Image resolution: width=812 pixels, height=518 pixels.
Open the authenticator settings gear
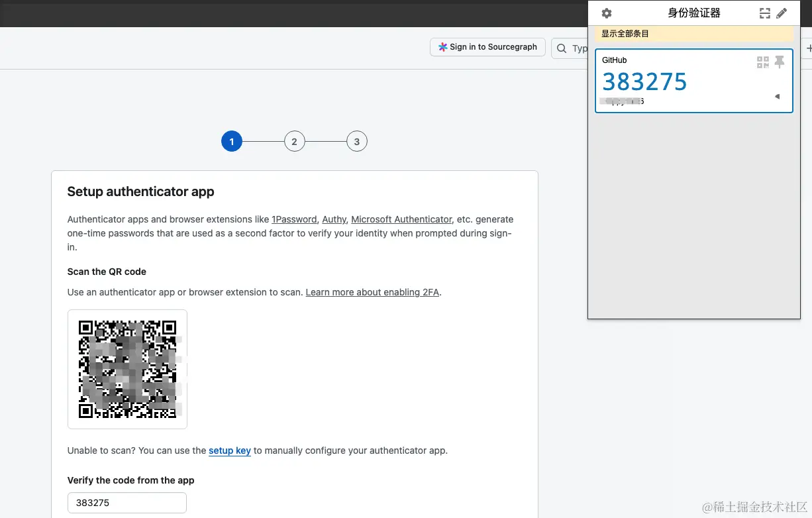[606, 13]
